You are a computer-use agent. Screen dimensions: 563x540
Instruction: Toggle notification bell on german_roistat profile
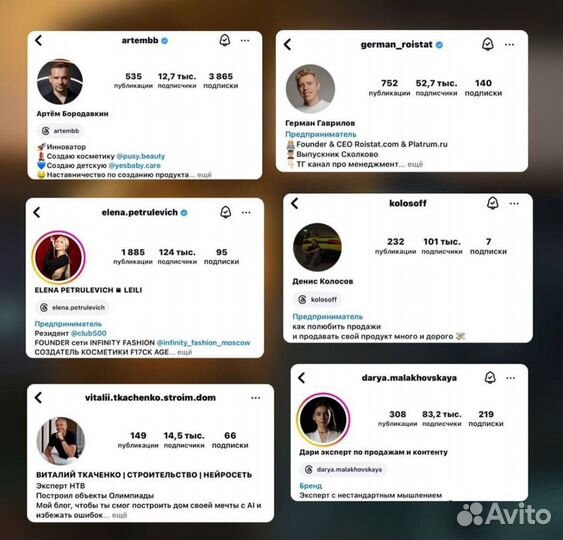pyautogui.click(x=487, y=44)
